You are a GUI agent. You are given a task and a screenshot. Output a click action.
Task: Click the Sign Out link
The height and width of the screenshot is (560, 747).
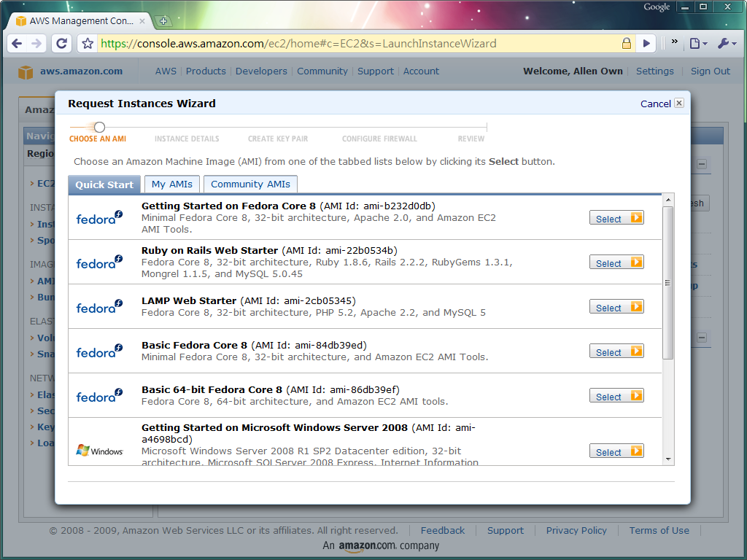click(x=710, y=71)
